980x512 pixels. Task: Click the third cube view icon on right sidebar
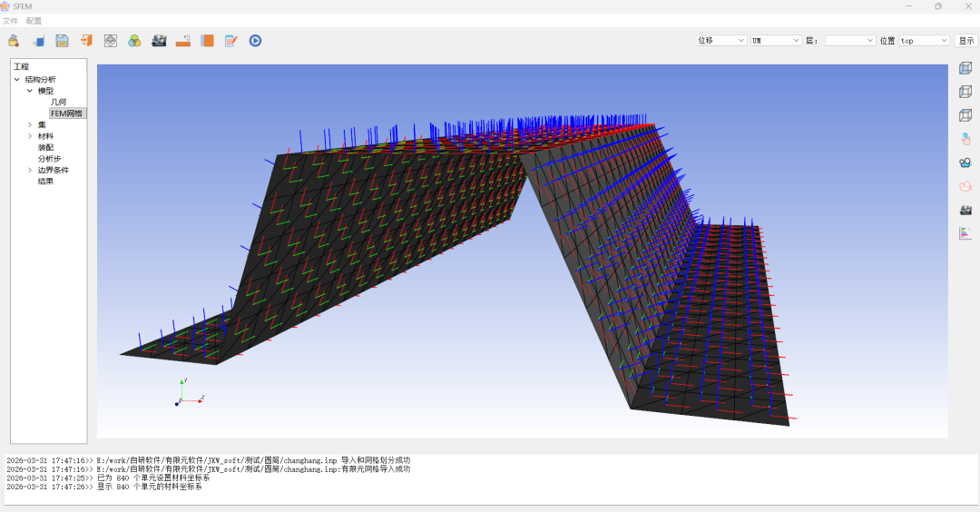click(x=965, y=115)
